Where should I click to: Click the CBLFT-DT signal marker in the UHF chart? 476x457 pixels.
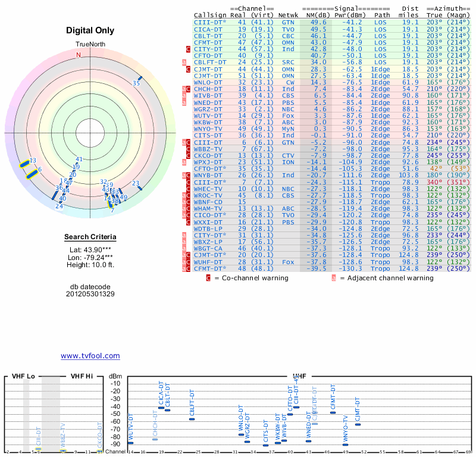tap(192, 419)
